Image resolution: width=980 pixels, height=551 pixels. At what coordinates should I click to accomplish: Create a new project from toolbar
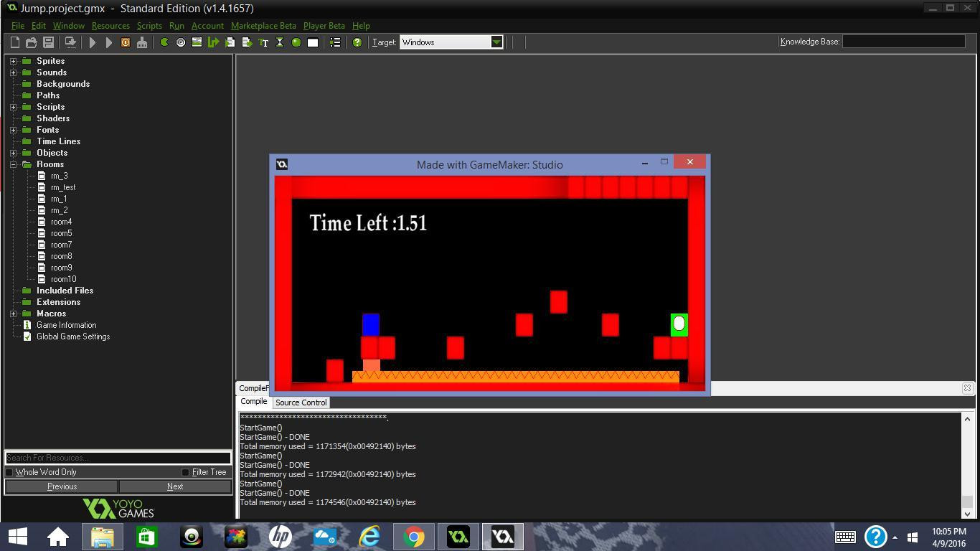14,42
